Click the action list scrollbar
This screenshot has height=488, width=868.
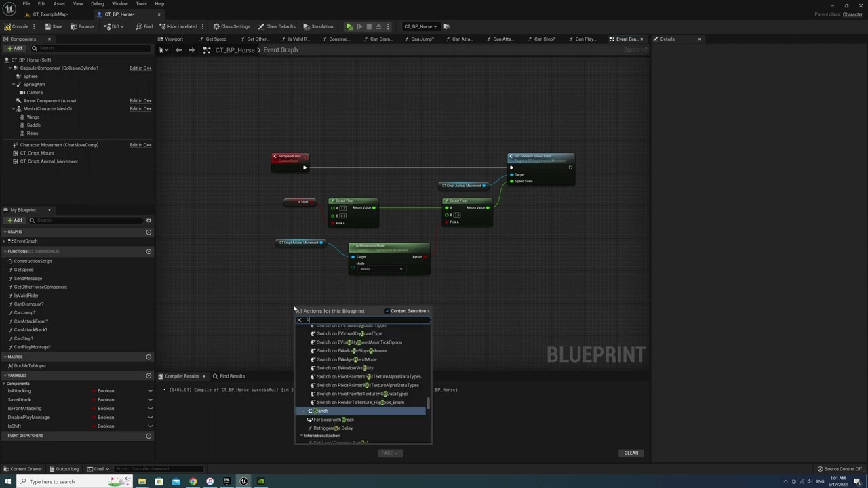[x=428, y=403]
